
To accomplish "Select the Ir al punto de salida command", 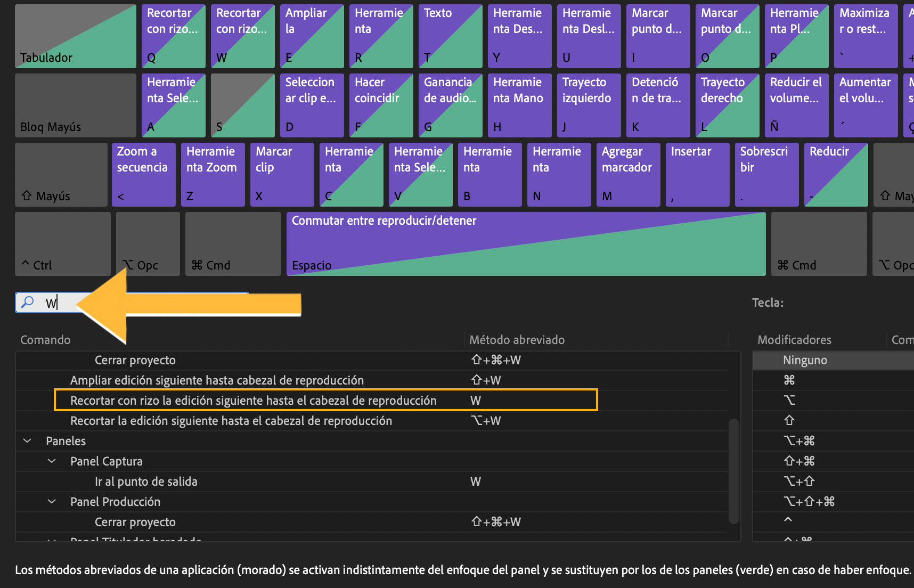I will tap(146, 481).
